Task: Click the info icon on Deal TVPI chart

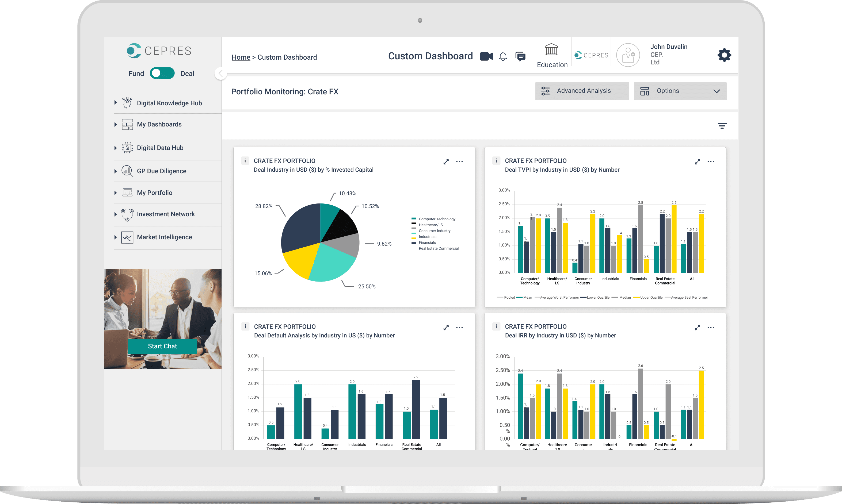Action: pos(496,161)
